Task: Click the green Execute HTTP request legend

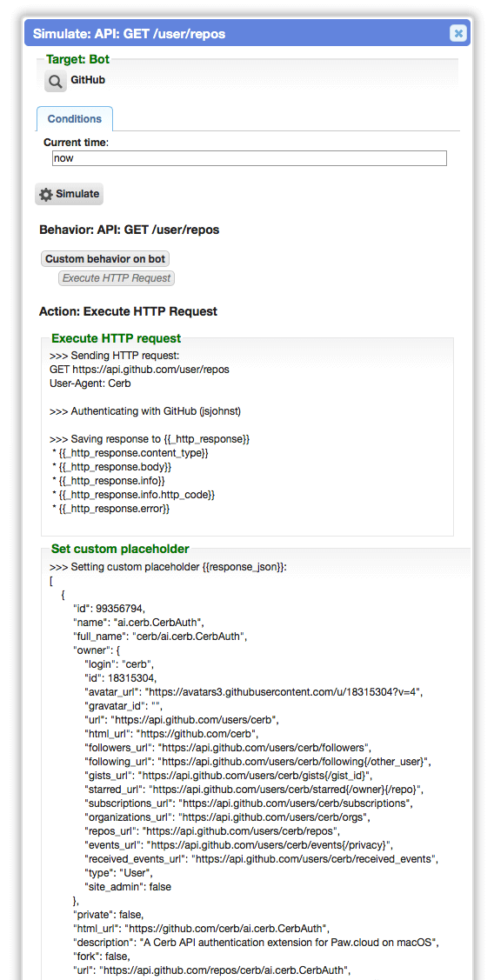Action: [x=116, y=339]
